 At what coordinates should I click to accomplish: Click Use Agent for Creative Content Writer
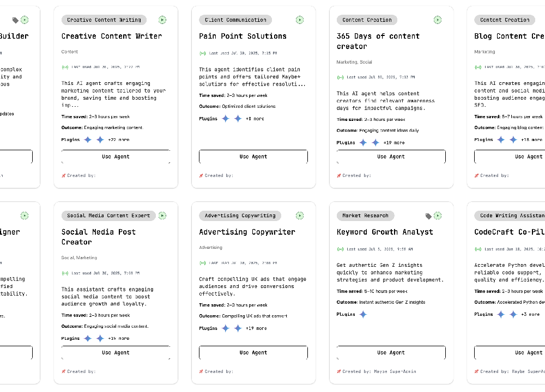point(116,157)
